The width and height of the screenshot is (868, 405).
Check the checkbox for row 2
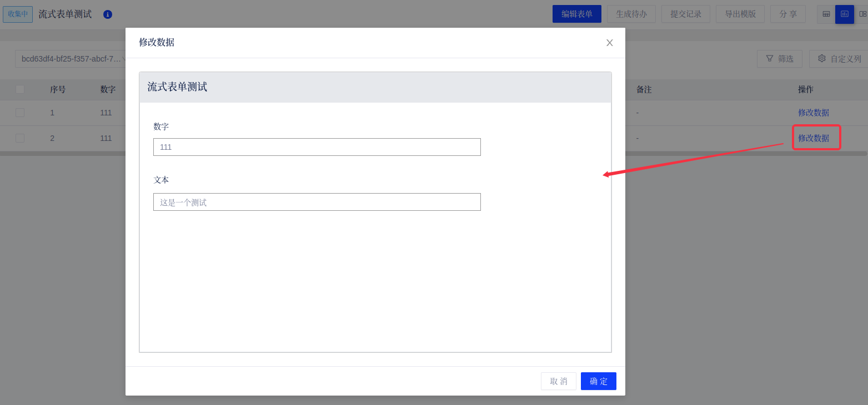click(x=20, y=138)
